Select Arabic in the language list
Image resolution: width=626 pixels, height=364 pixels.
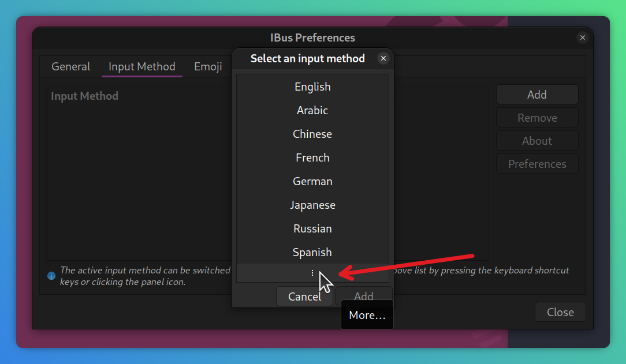(x=312, y=110)
